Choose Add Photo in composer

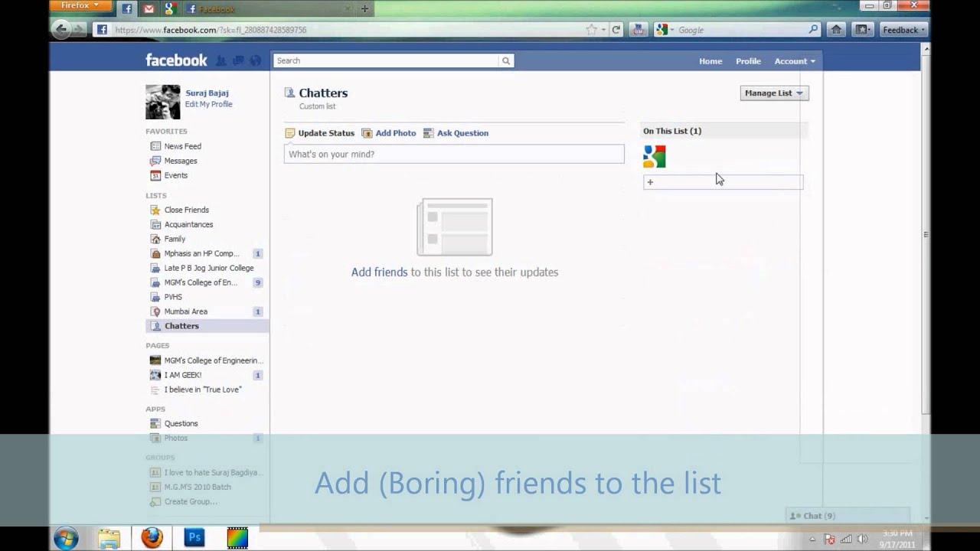(x=389, y=133)
